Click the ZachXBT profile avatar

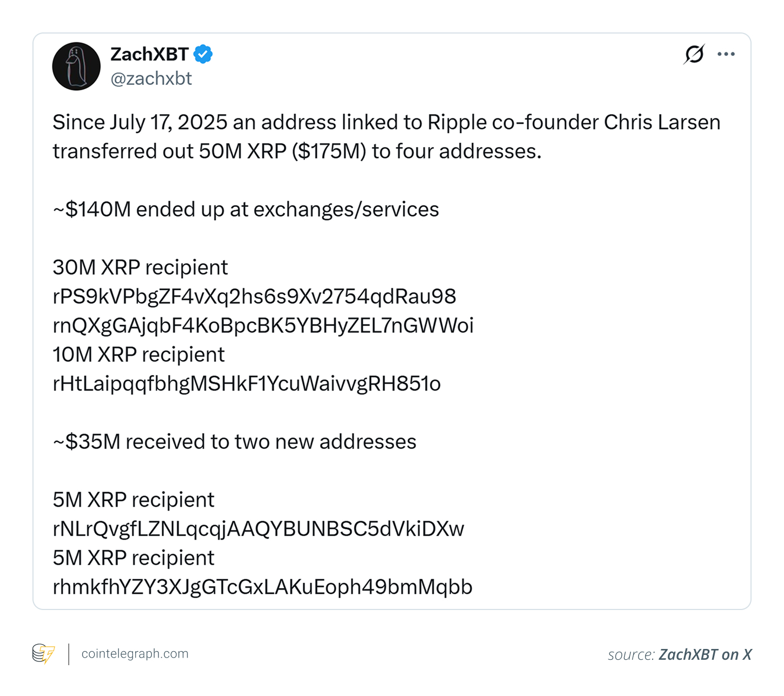pyautogui.click(x=76, y=66)
